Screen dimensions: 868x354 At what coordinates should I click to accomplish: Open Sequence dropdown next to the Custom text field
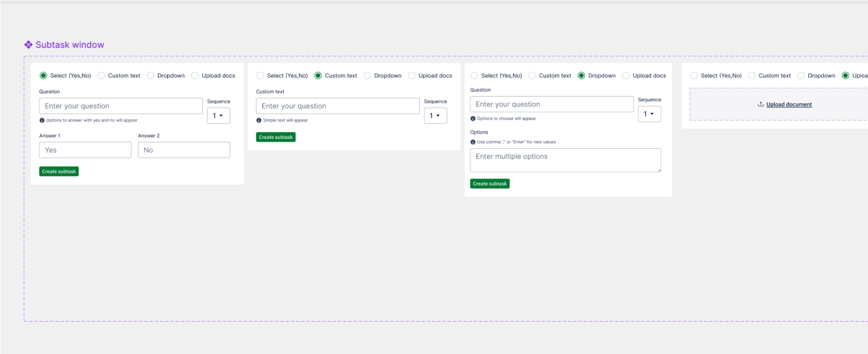tap(435, 116)
